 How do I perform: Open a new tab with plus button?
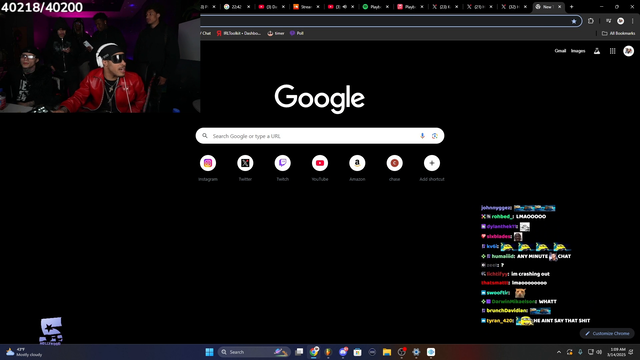click(x=571, y=7)
